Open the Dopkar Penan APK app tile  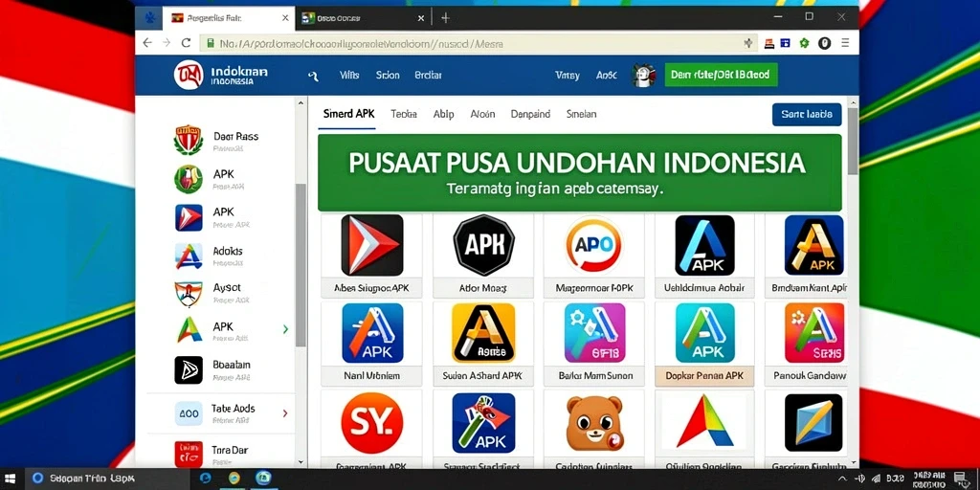(704, 344)
